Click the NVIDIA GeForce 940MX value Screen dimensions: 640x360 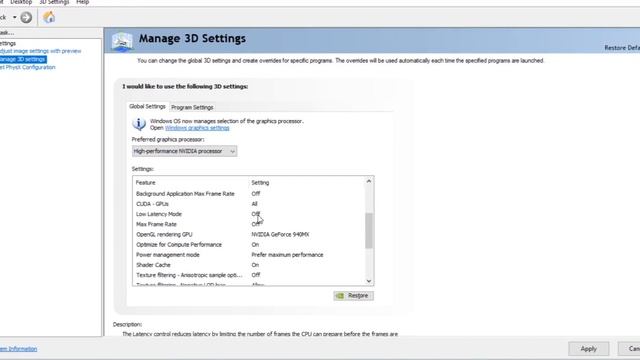click(x=280, y=234)
